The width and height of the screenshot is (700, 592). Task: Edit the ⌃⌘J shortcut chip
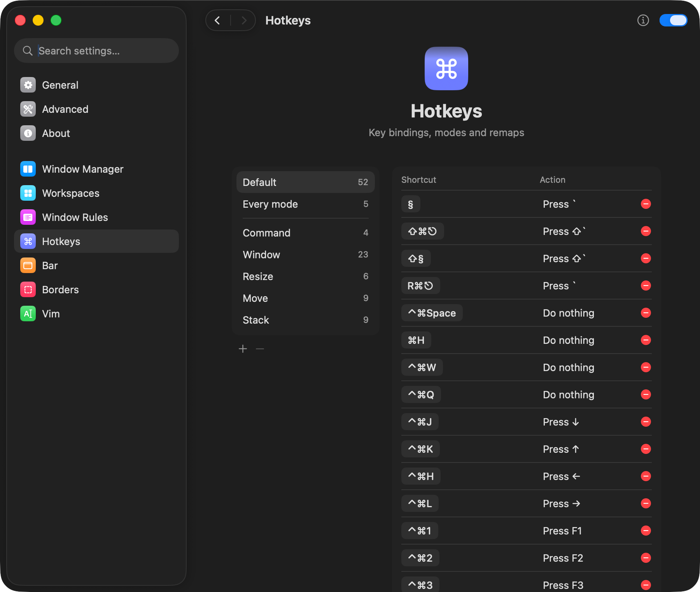[x=420, y=422]
